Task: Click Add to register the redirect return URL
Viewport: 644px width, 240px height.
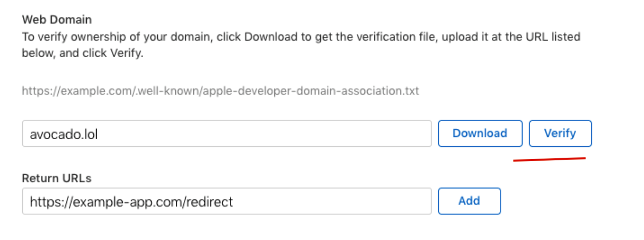Action: pyautogui.click(x=469, y=201)
